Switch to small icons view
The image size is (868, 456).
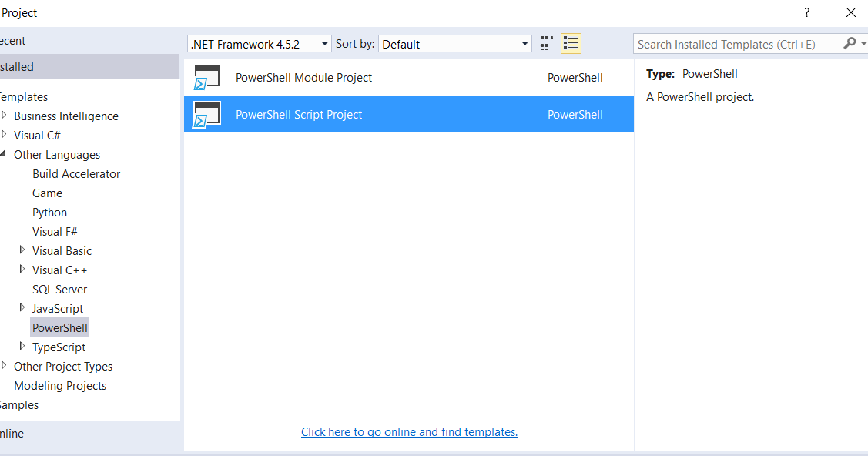point(546,43)
